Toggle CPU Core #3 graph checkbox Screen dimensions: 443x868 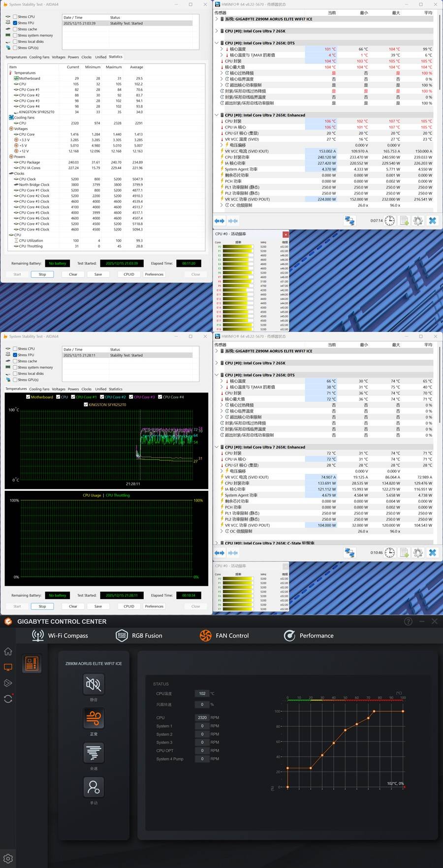131,397
